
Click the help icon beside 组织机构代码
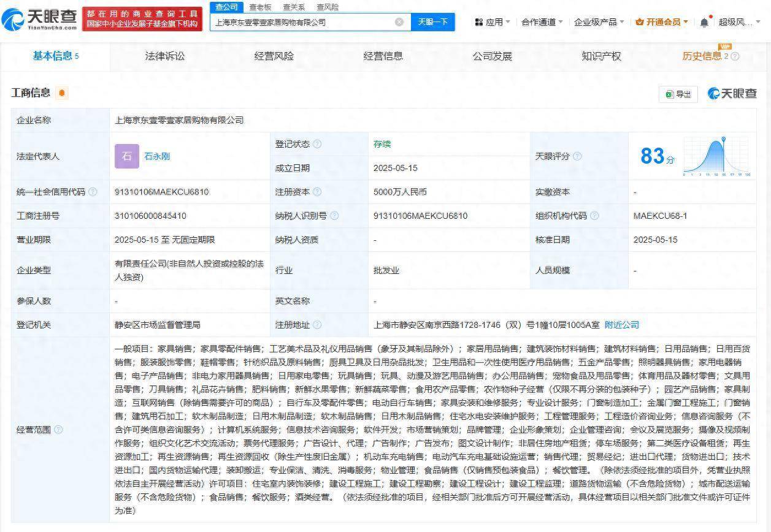click(594, 216)
